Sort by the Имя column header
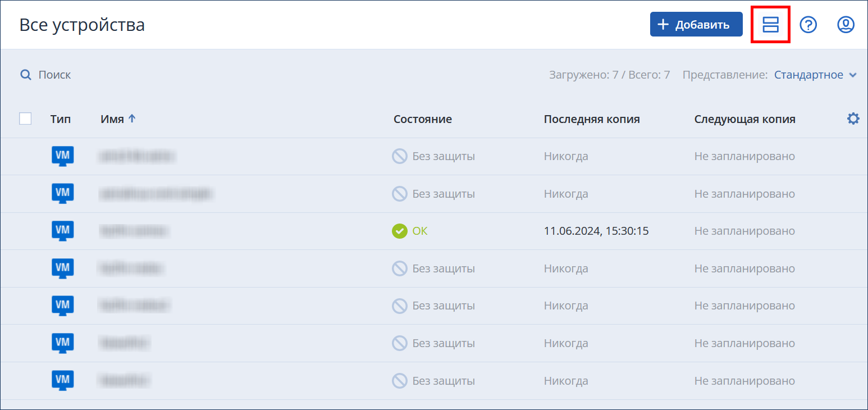This screenshot has height=410, width=868. (118, 119)
